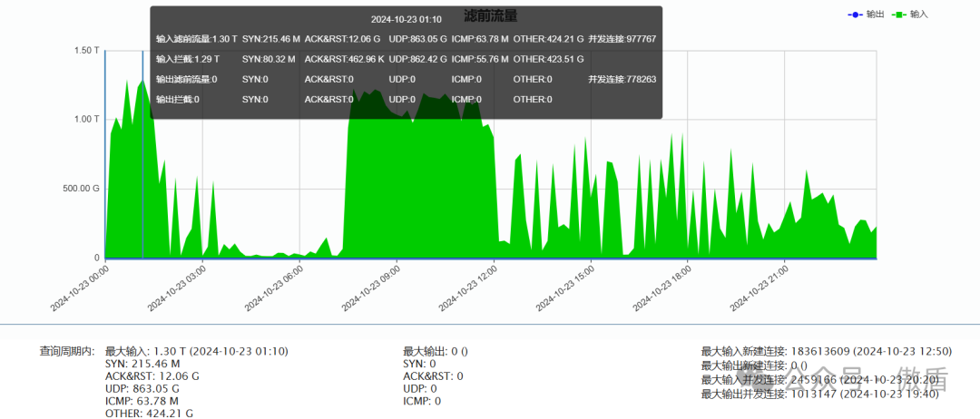Screen dimensions: 980x419
Task: Click 最大输出: 0 () summary line
Action: pyautogui.click(x=436, y=351)
